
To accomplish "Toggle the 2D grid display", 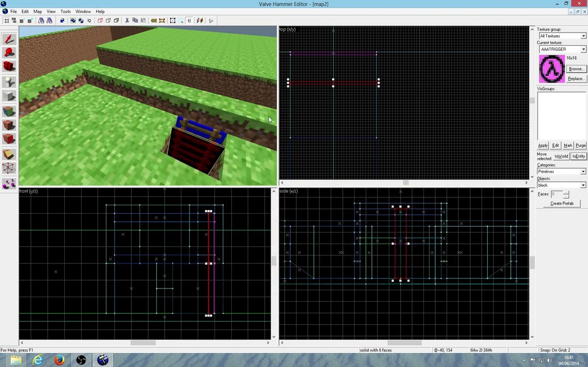I will 7,20.
